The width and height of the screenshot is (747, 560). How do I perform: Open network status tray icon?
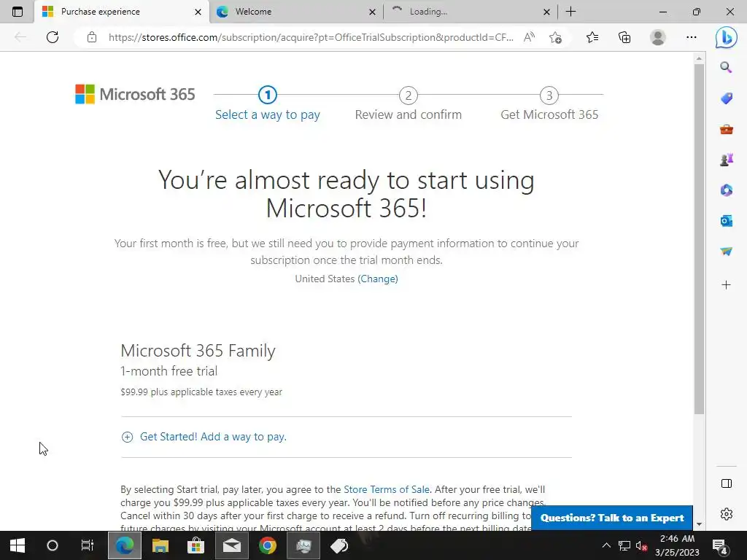tap(624, 545)
